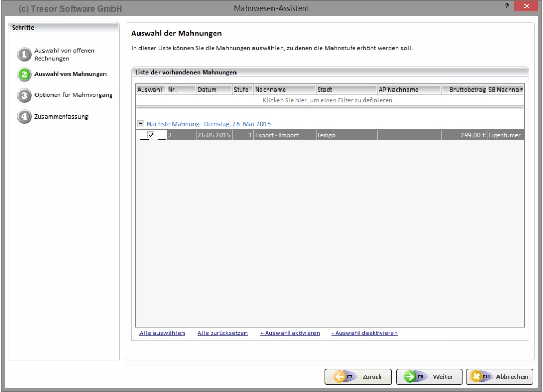The image size is (543, 392).
Task: Click the filter definition row
Action: click(x=330, y=100)
